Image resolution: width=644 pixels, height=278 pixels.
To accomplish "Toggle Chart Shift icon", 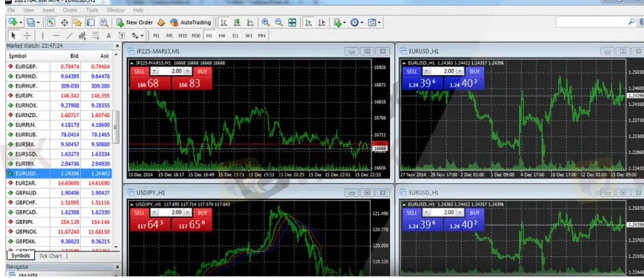I will coord(321,22).
